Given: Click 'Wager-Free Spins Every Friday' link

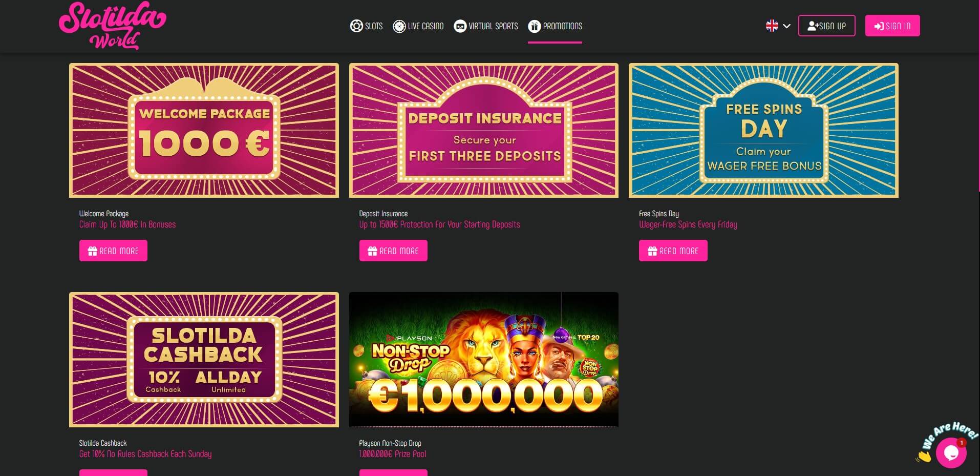Looking at the screenshot, I should 688,224.
